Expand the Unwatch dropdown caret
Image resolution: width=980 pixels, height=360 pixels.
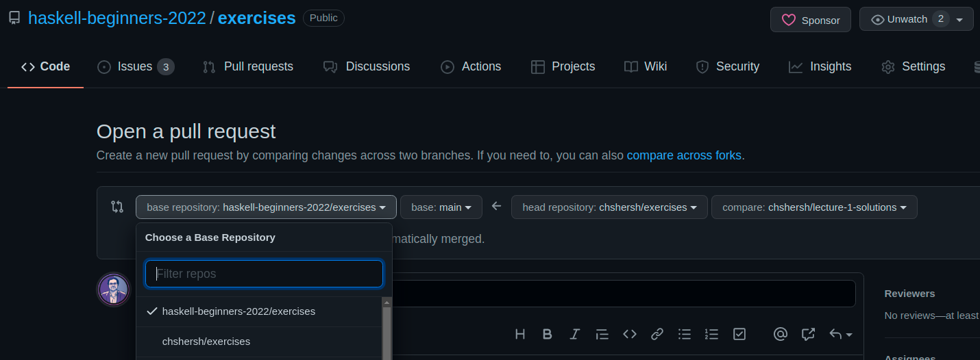point(959,20)
